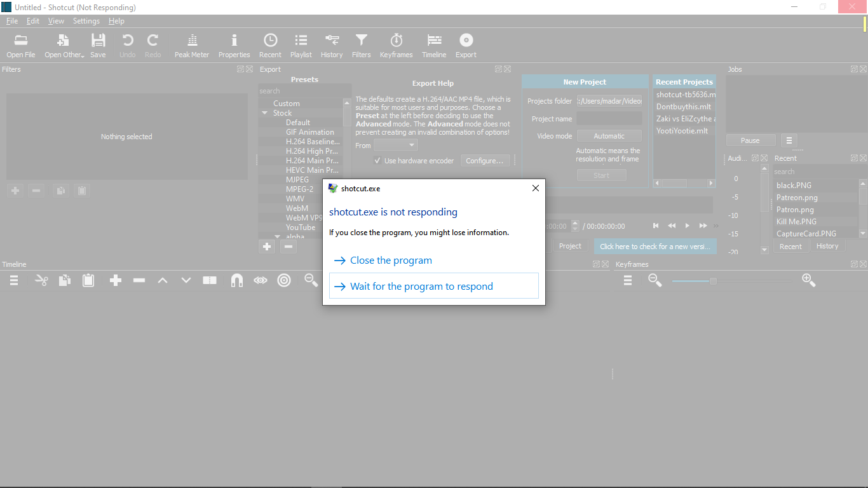Toggle the snap magnet in the timeline
Viewport: 868px width, 488px height.
tap(236, 280)
